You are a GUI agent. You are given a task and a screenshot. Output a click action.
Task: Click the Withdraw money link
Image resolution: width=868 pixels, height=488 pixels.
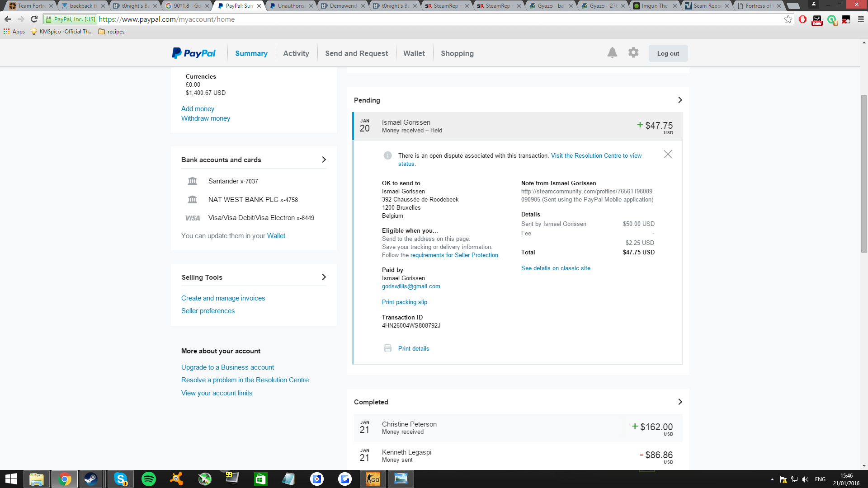(206, 118)
